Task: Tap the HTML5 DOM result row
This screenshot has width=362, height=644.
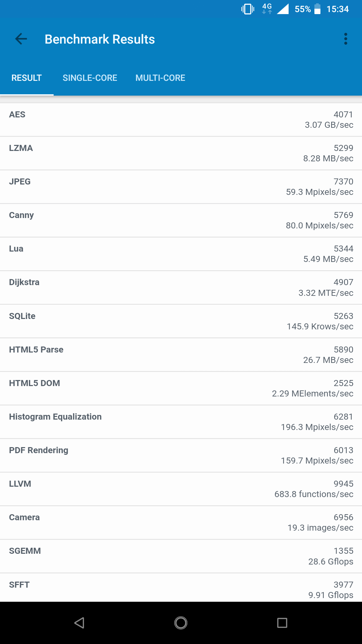Action: pos(181,388)
